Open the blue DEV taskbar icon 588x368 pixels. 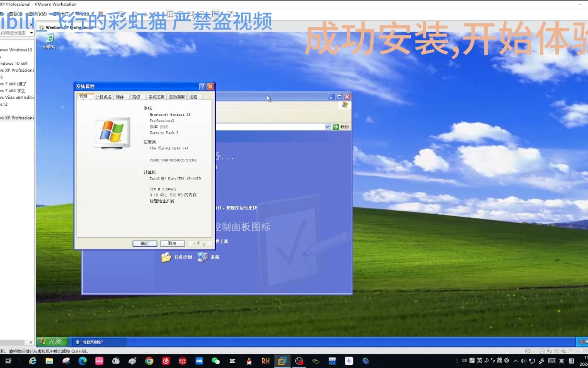click(x=332, y=361)
